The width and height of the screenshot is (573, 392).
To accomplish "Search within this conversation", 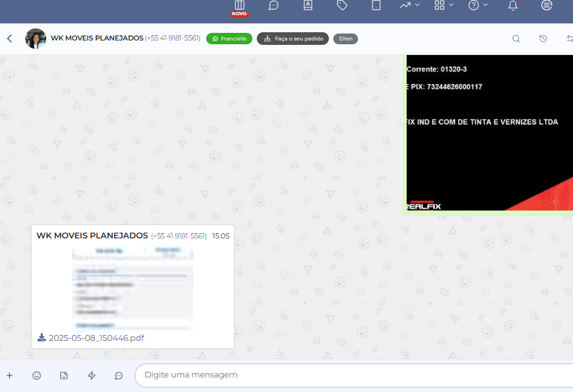I will 516,39.
